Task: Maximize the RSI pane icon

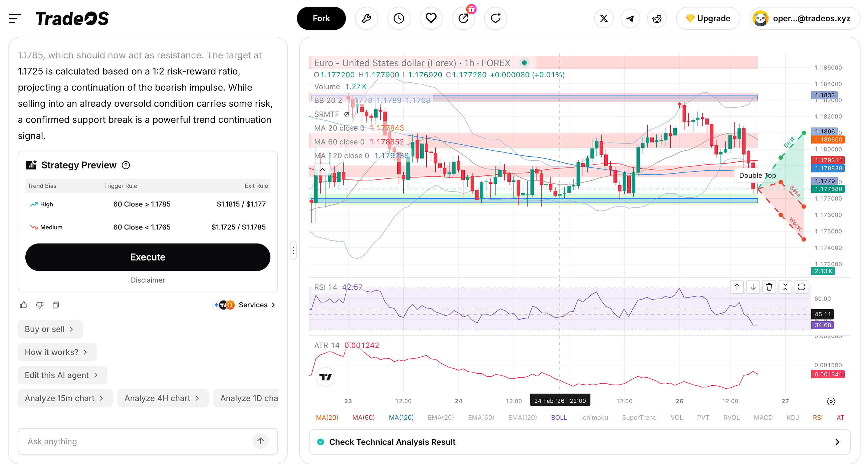Action: 801,287
